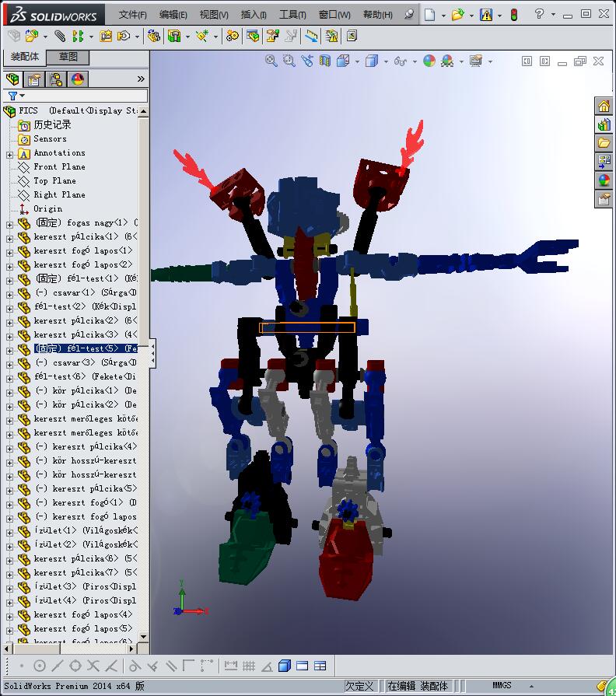The height and width of the screenshot is (696, 616).
Task: Open SolidWorks Resources house icon in task pane
Action: click(x=604, y=107)
